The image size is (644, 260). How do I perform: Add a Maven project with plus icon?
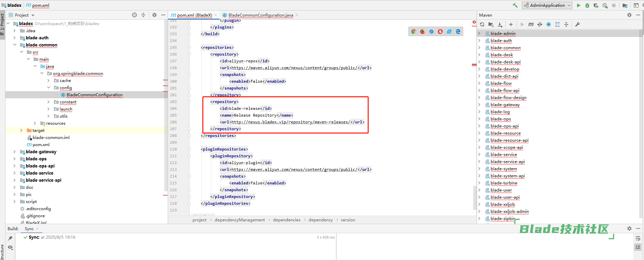point(511,24)
